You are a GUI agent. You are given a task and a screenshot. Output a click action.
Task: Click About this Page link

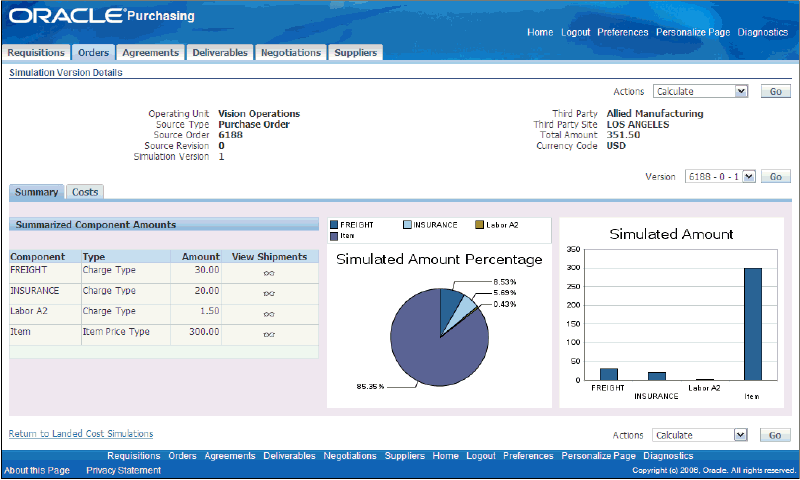(37, 470)
